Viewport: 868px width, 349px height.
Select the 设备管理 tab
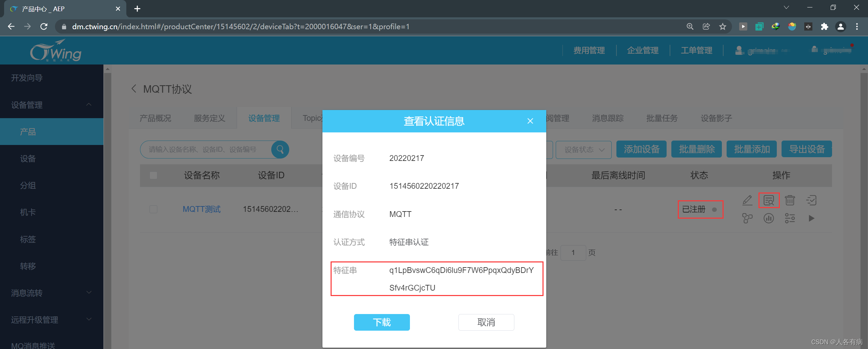tap(264, 118)
